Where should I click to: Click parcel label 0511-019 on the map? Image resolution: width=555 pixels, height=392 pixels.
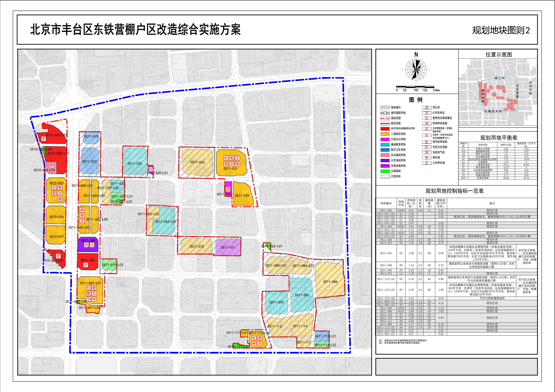point(91,136)
